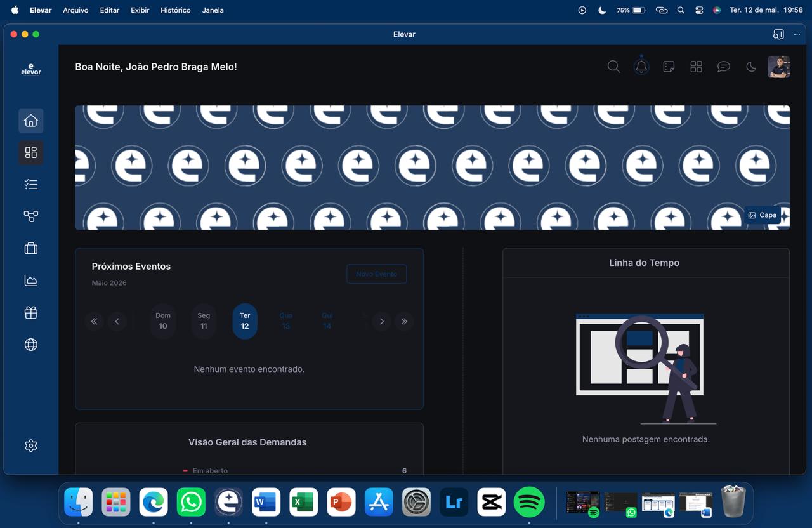Toggle Focus moon in the macOS menu bar
Viewport: 812px width, 528px height.
602,10
